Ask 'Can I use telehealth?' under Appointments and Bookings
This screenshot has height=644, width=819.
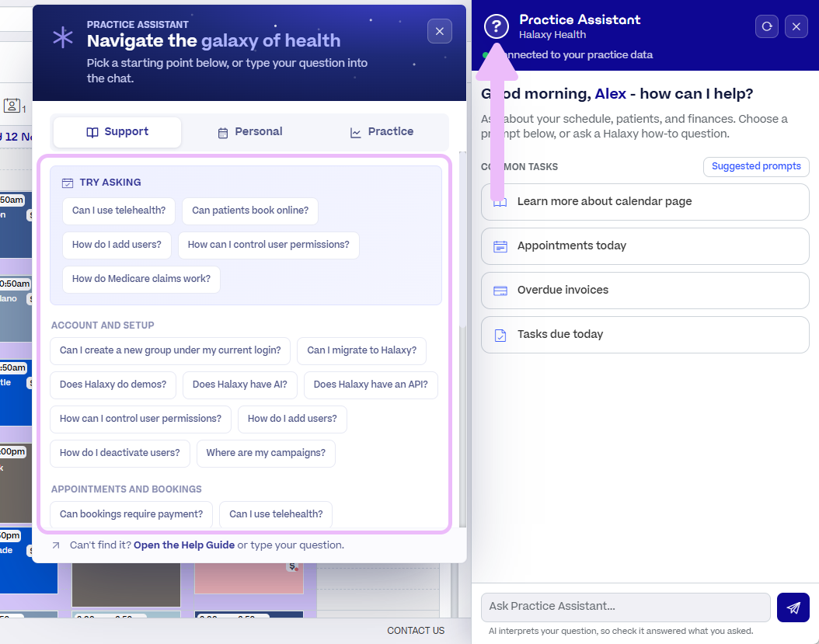pos(276,514)
